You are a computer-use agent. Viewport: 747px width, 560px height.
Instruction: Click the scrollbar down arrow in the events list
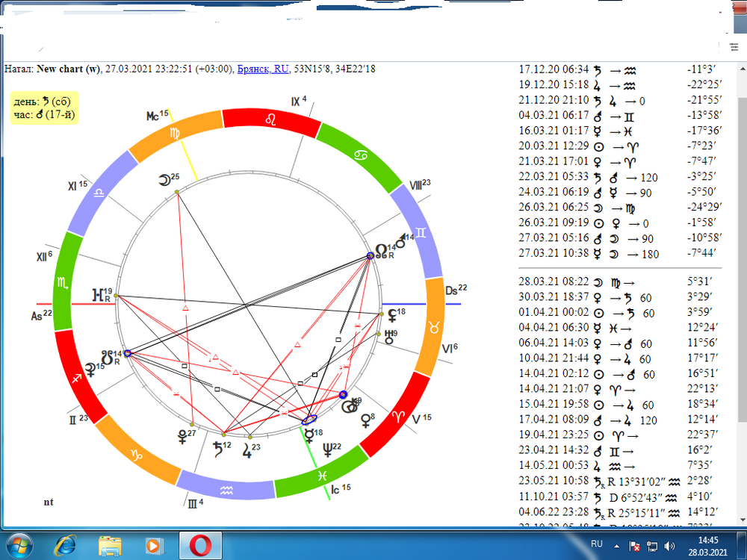(743, 520)
